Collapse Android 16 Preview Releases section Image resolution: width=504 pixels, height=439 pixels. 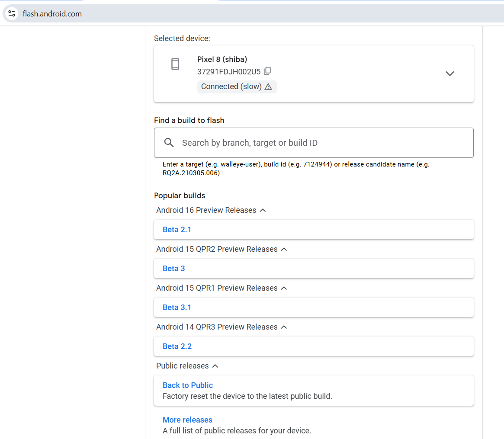[x=263, y=210]
